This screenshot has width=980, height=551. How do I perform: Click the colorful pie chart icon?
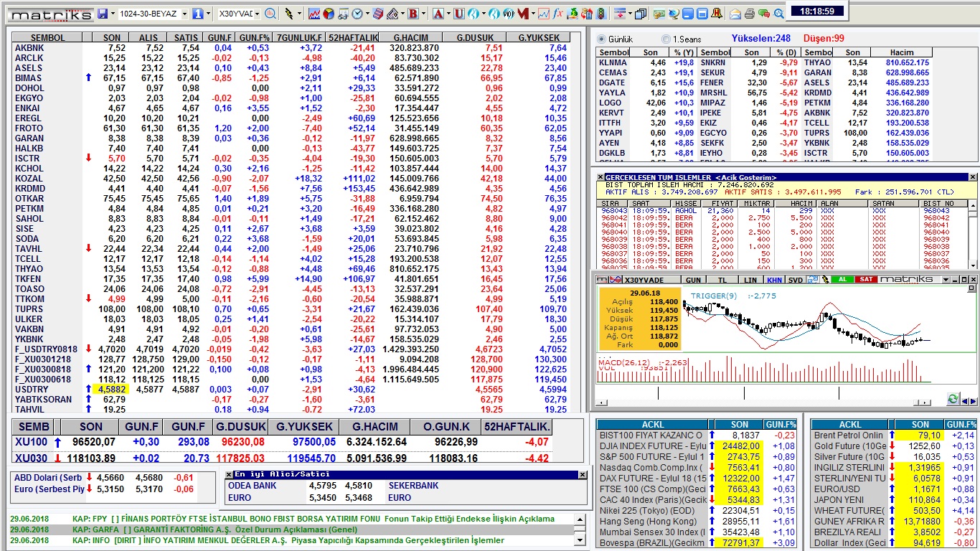pos(328,14)
